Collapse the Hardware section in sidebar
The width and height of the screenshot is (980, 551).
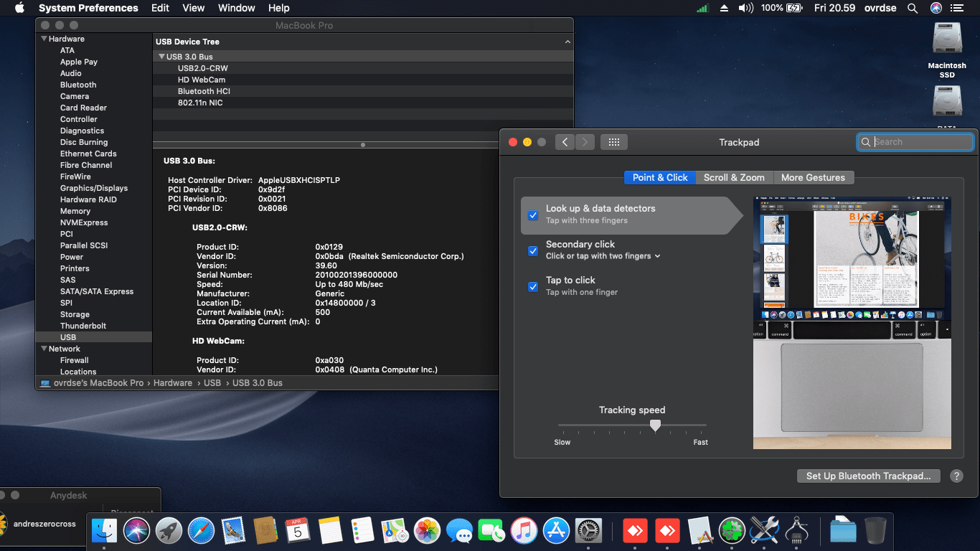pyautogui.click(x=44, y=39)
